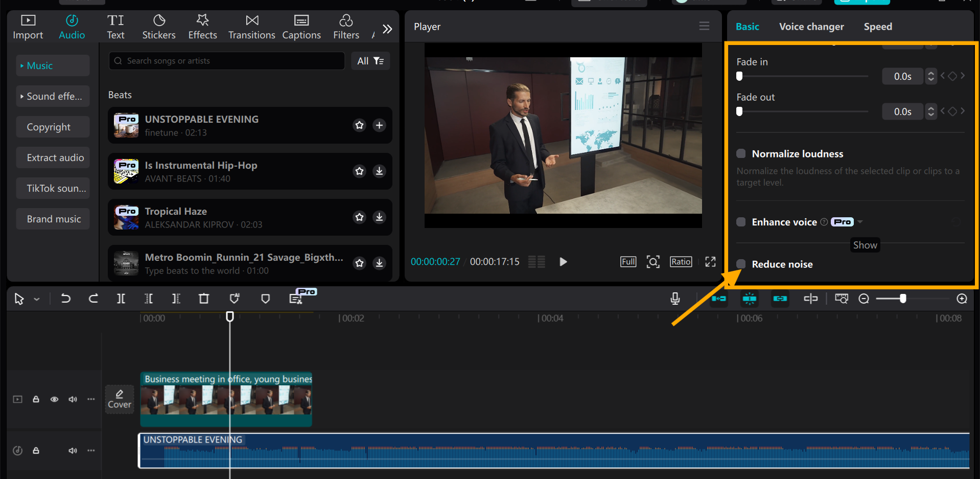Click the Ratio button in the Player
The width and height of the screenshot is (980, 479).
coord(681,261)
